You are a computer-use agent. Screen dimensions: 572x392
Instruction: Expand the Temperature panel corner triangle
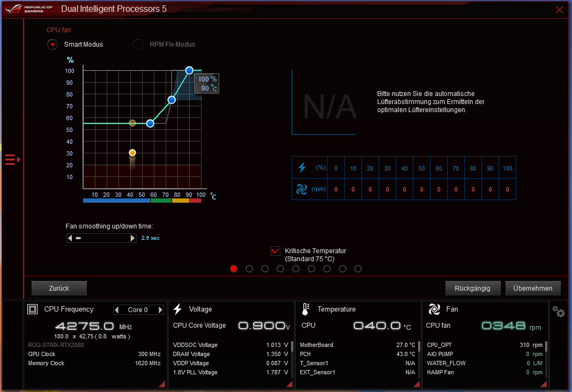pyautogui.click(x=417, y=383)
